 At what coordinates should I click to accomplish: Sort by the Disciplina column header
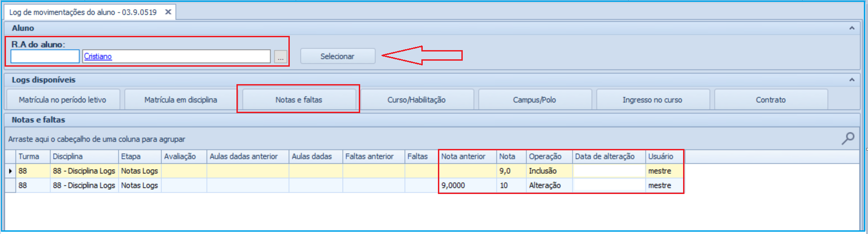point(84,156)
